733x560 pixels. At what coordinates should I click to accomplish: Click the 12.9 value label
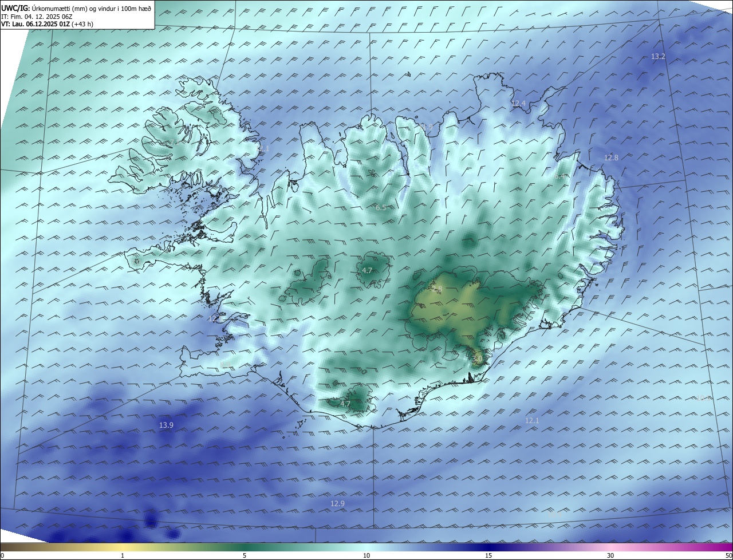pos(338,504)
